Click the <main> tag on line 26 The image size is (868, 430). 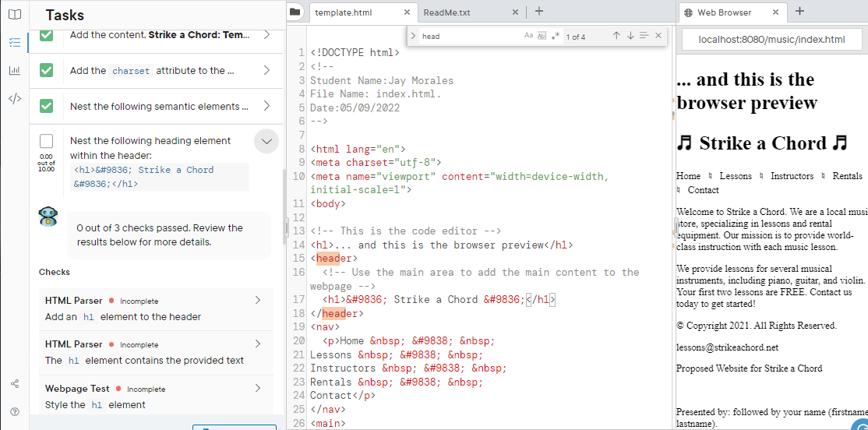coord(328,423)
